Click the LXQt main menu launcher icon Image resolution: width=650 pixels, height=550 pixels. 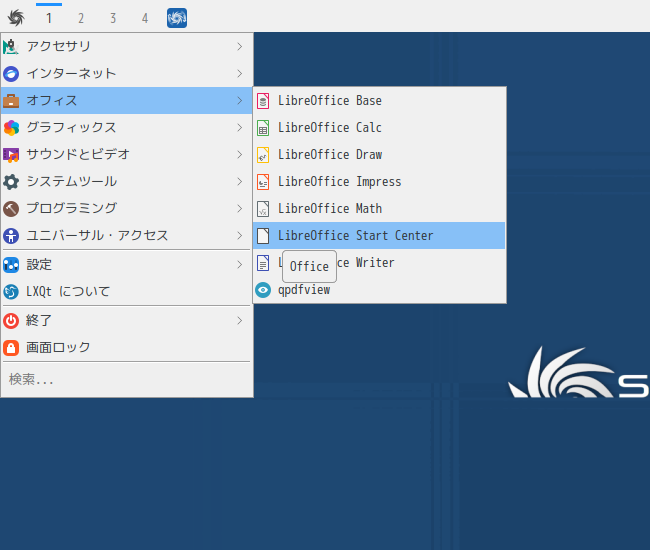coord(16,18)
